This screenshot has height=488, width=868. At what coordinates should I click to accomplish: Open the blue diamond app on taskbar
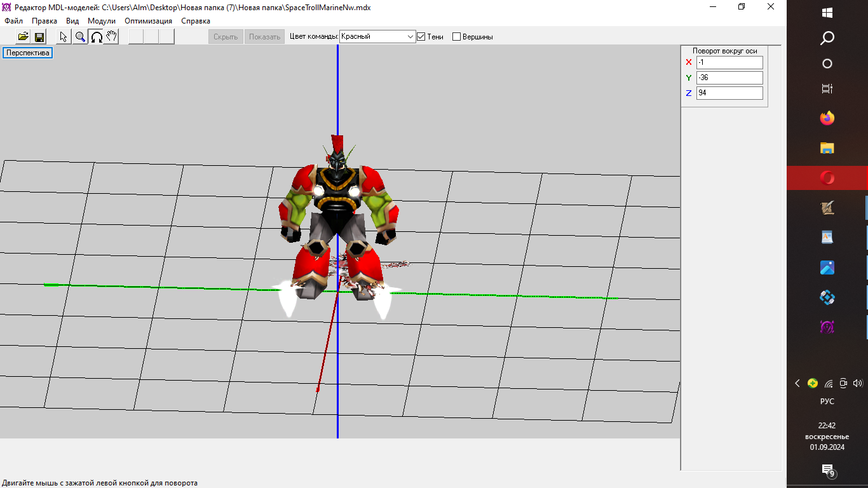(x=827, y=297)
